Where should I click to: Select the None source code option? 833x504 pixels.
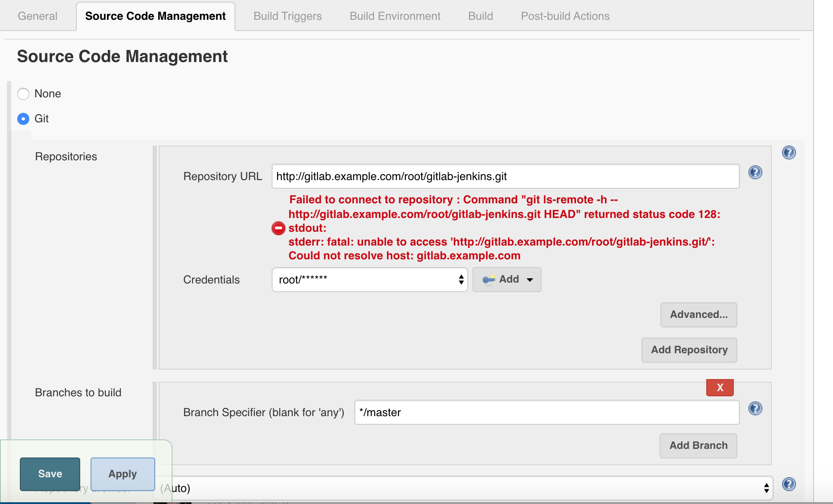pos(23,93)
